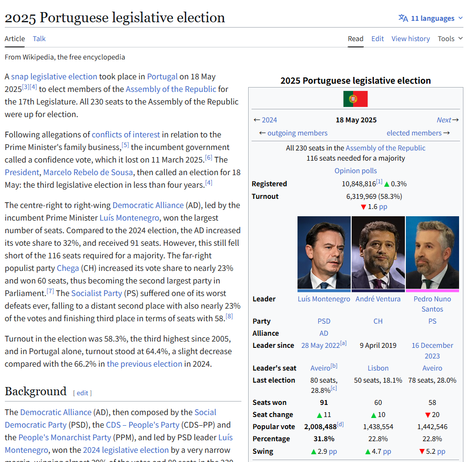Go to the 2024 previous election link
Screen dimensions: 476x462
[x=269, y=120]
